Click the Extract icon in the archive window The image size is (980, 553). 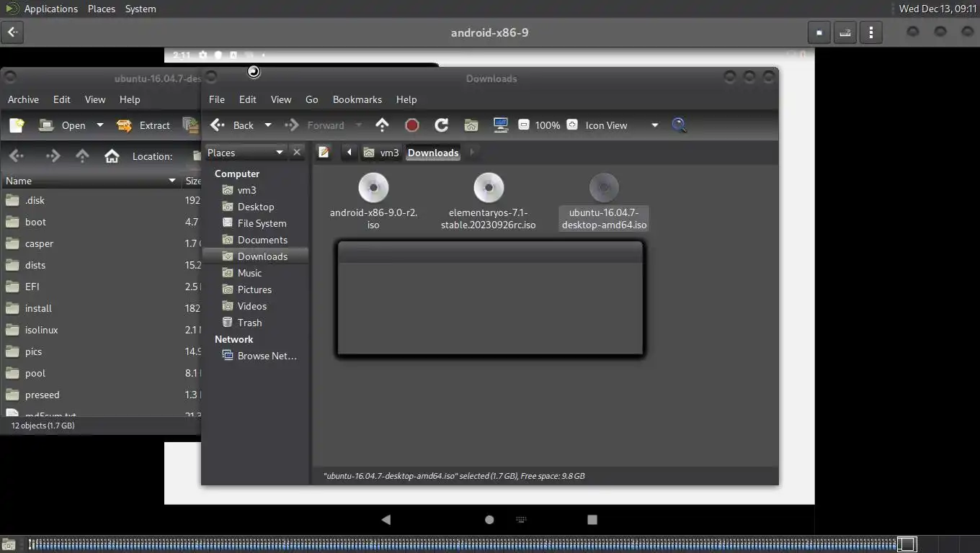[x=124, y=125]
